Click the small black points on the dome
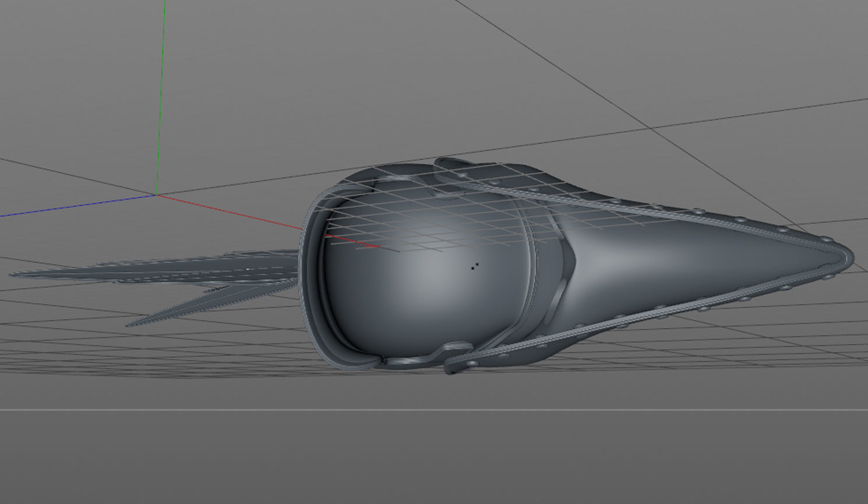868x504 pixels. coord(475,266)
